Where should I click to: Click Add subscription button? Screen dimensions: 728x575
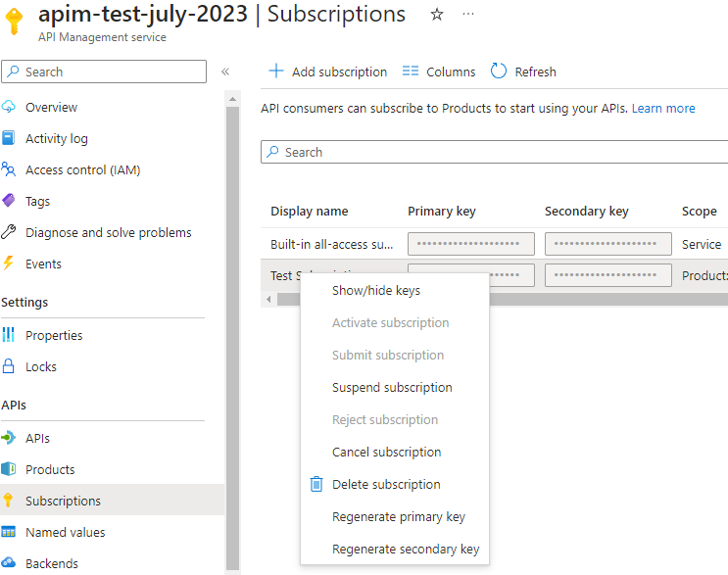(x=328, y=72)
